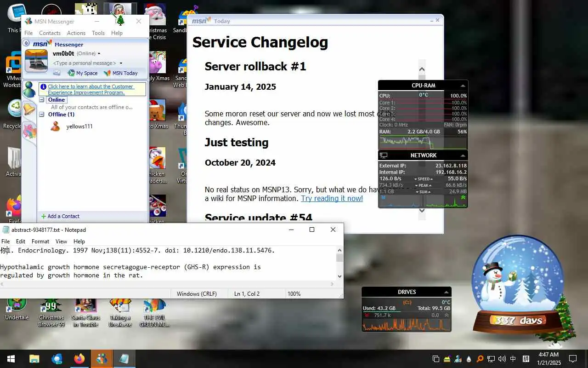Viewport: 588px width, 368px height.
Task: Open the notification center on the taskbar
Action: [x=573, y=359]
